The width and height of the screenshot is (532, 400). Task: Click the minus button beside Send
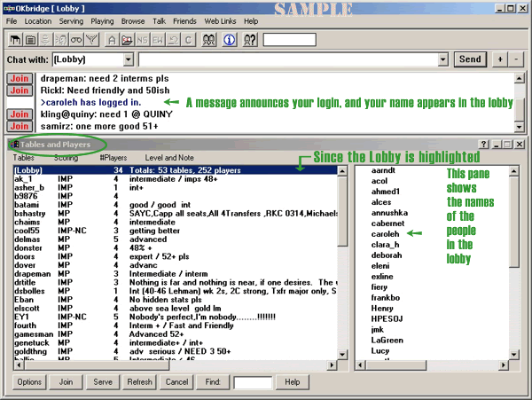coord(516,59)
